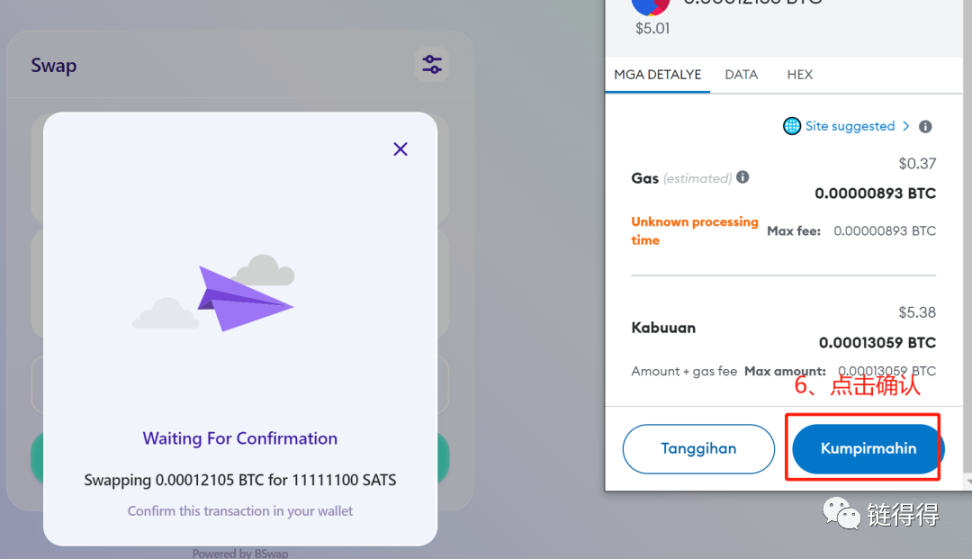Select the MGA DETALYE tab

[x=658, y=74]
